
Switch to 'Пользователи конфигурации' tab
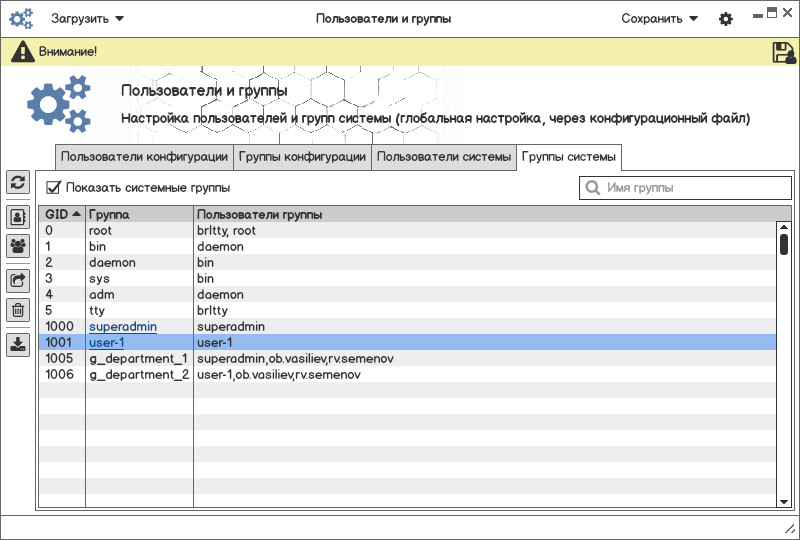point(144,157)
